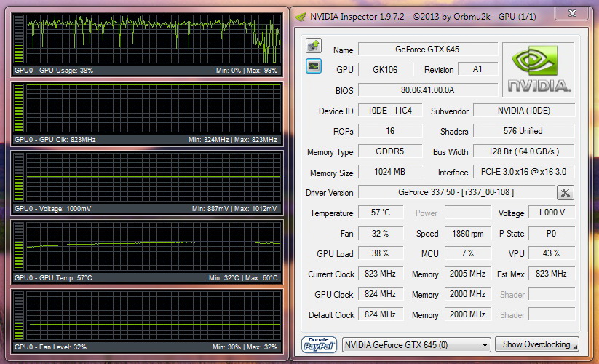599x364 pixels.
Task: Click the Fan percentage field 32 %
Action: 381,233
